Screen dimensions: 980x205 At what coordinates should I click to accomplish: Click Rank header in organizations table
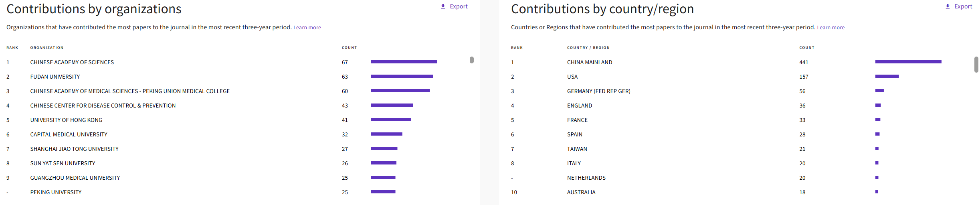click(x=12, y=48)
